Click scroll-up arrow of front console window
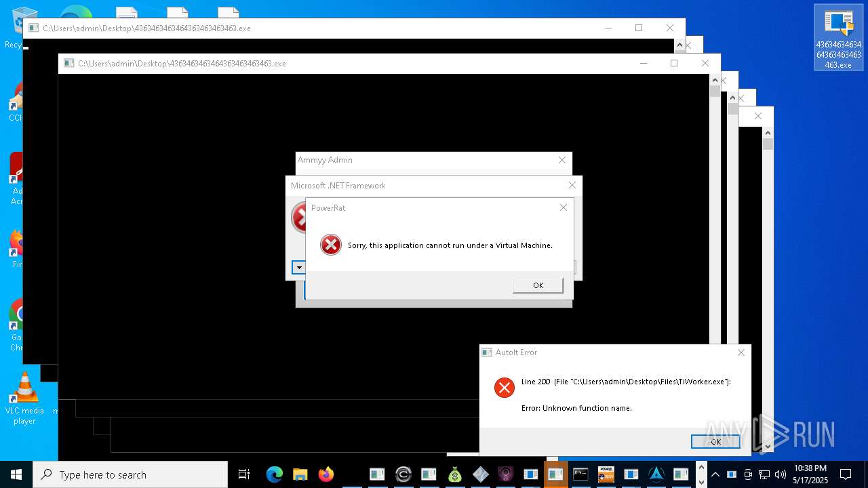The height and width of the screenshot is (488, 868). 715,80
